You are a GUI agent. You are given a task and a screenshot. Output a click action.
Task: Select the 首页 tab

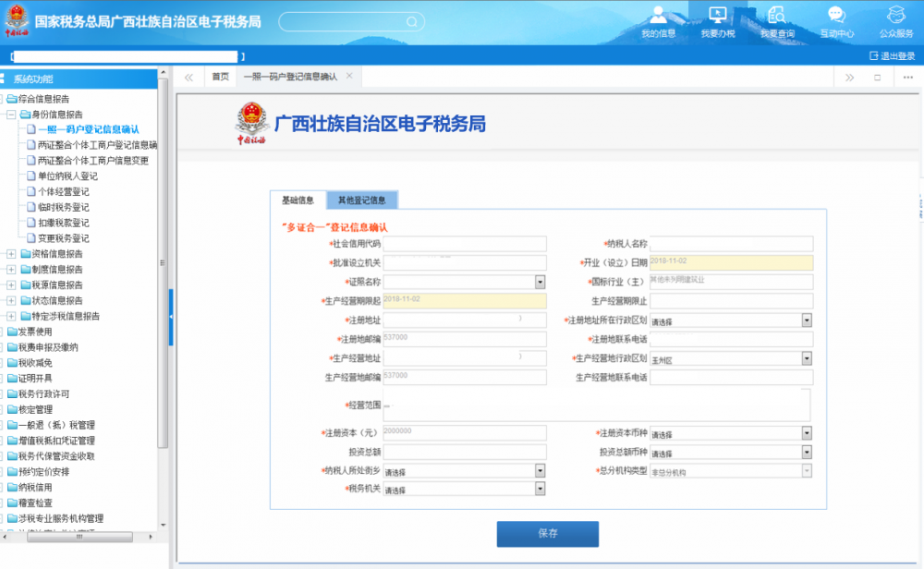pos(220,77)
